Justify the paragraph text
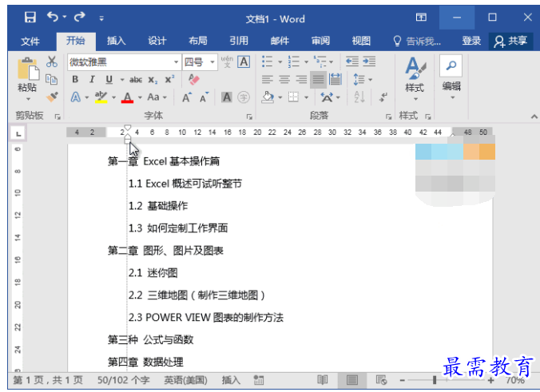The width and height of the screenshot is (540, 392). pyautogui.click(x=318, y=80)
